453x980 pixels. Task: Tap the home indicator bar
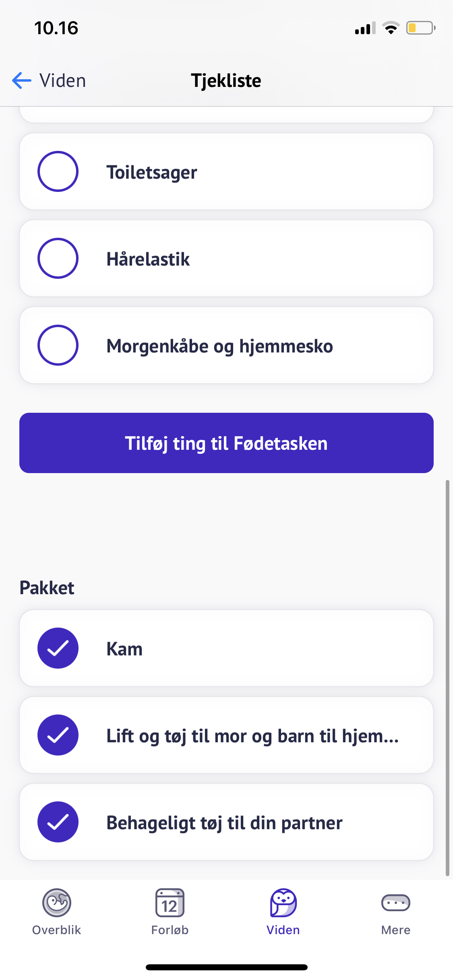(x=226, y=967)
